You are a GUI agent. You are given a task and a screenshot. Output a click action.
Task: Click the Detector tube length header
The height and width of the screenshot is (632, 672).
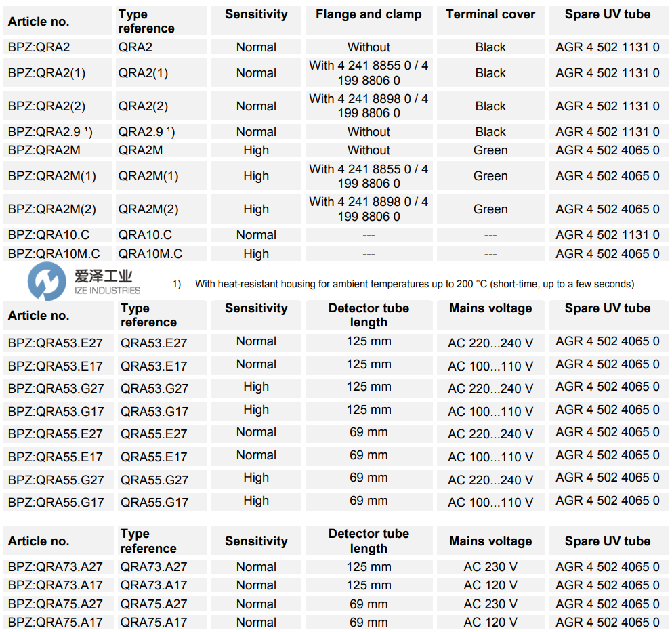368,315
